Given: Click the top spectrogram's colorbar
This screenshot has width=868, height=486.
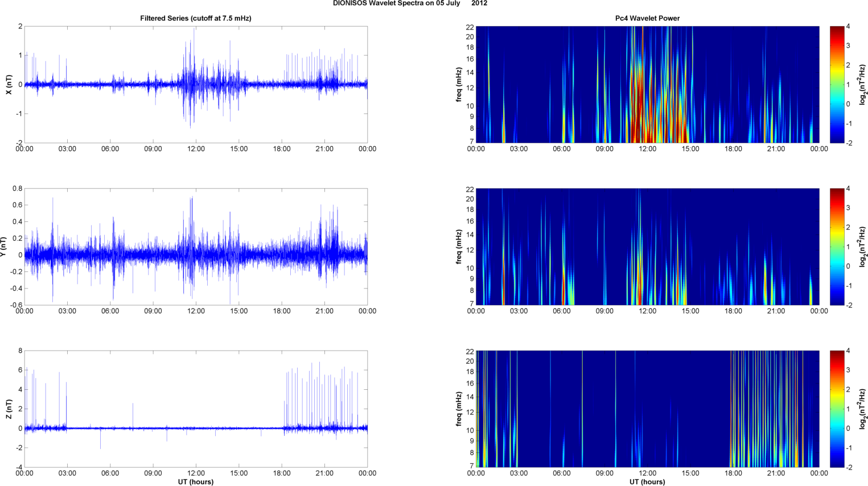Looking at the screenshot, I should (836, 84).
